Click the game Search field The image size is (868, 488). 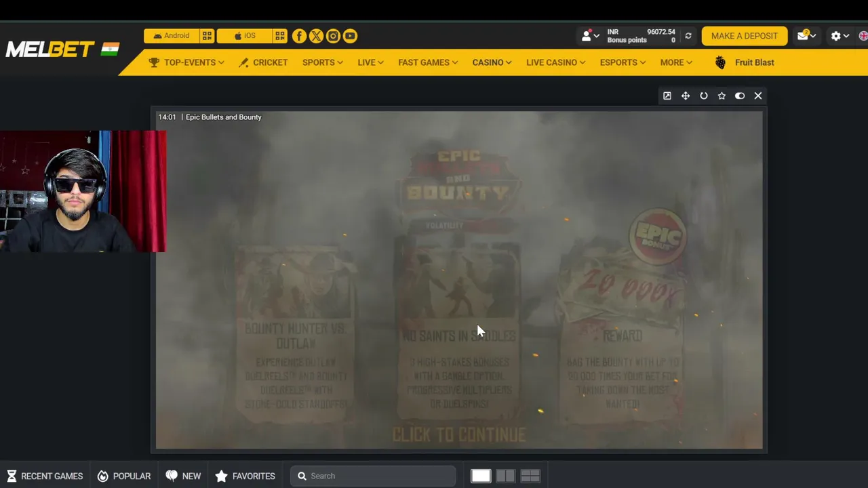(x=374, y=476)
